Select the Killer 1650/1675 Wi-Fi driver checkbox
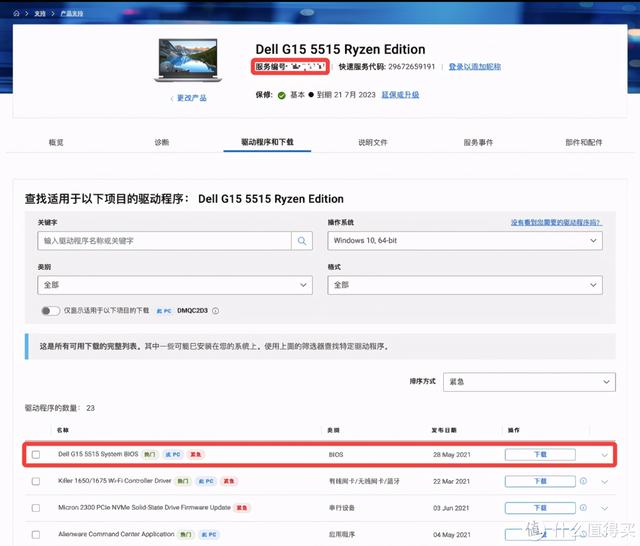This screenshot has height=546, width=640. pyautogui.click(x=36, y=481)
